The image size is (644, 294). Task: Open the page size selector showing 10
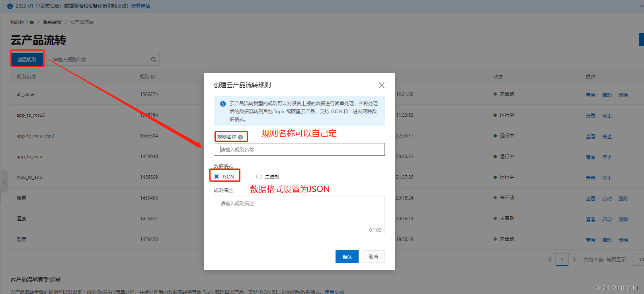(638, 259)
